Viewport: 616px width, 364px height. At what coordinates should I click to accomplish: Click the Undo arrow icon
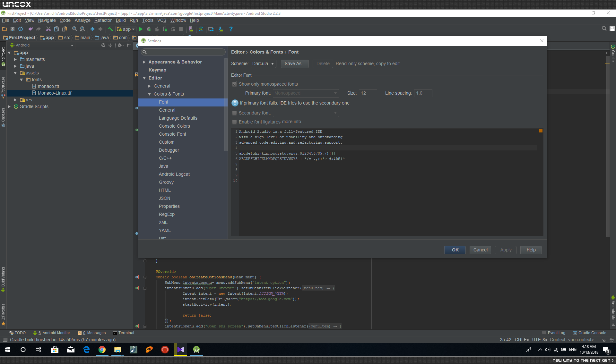30,29
